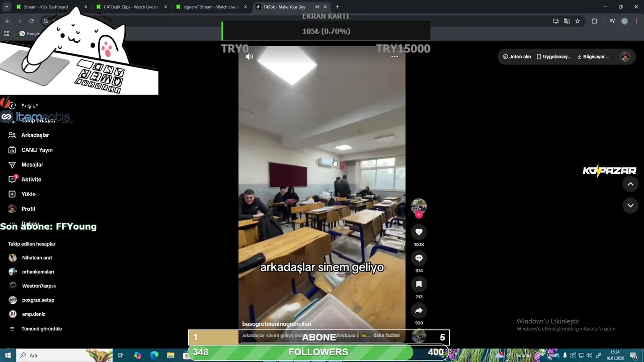The width and height of the screenshot is (644, 362).
Task: Click the CANLI Yayın broadcast icon
Action: [12, 150]
